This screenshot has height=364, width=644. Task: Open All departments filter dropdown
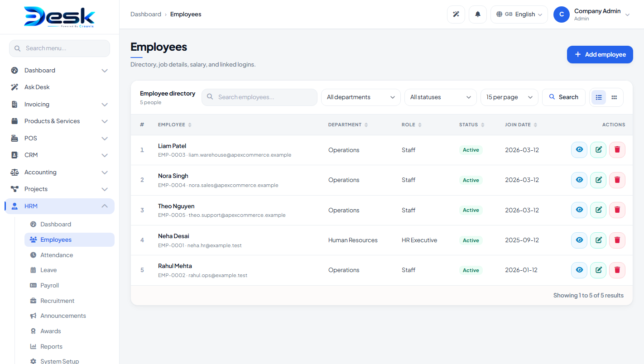361,97
